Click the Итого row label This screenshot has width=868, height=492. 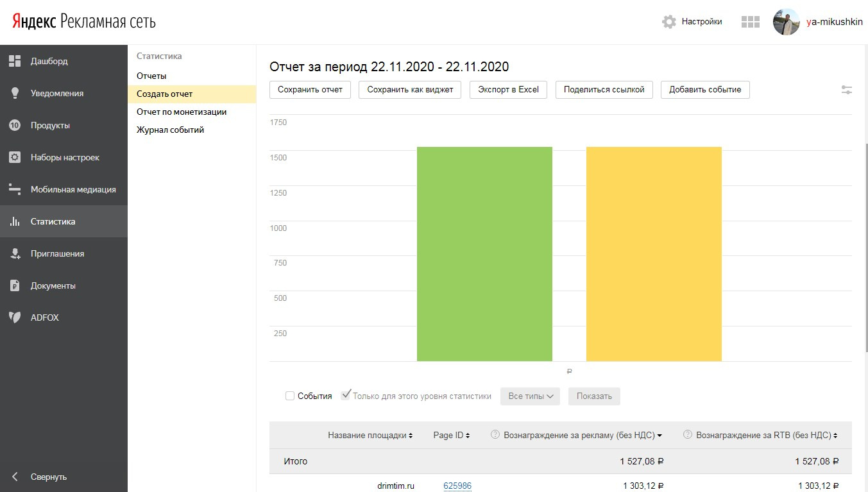click(296, 461)
